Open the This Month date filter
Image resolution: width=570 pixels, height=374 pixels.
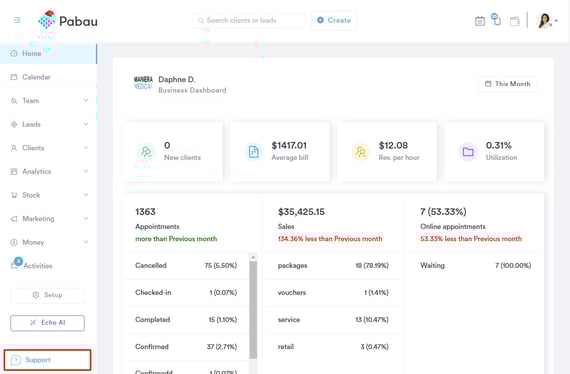(507, 84)
